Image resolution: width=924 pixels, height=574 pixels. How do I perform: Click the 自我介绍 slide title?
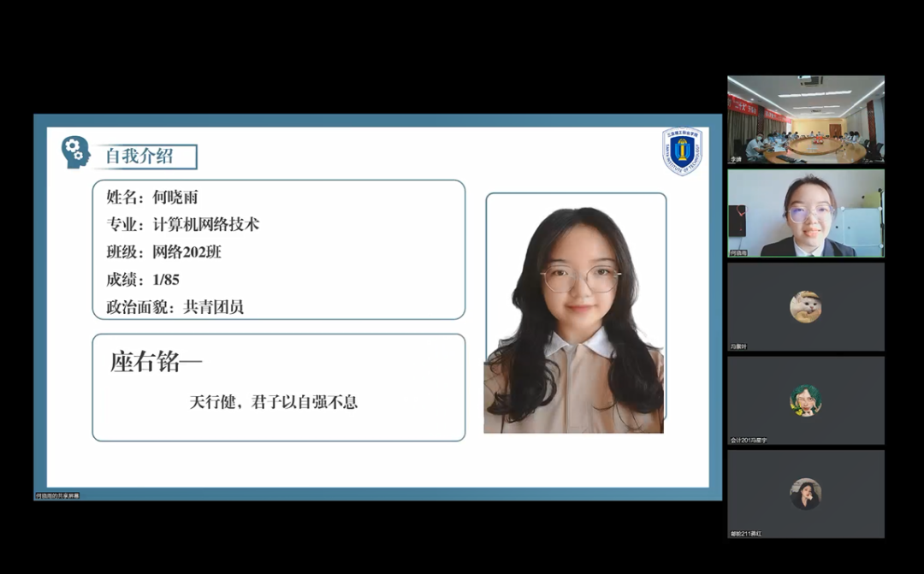point(139,157)
